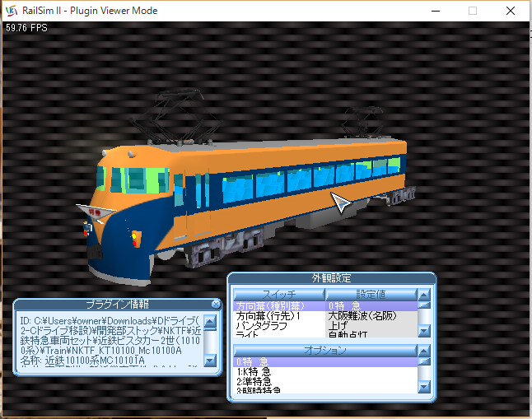The height and width of the screenshot is (419, 532).
Task: Click the 外観設定 panel title bar
Action: coord(332,278)
